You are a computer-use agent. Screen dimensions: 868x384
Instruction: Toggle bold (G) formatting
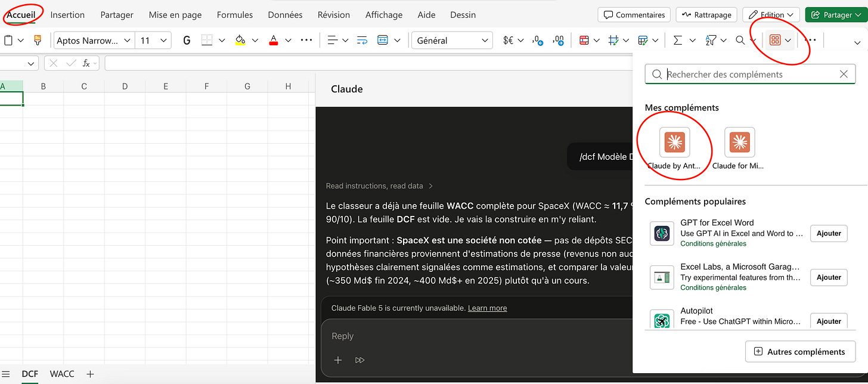click(187, 41)
